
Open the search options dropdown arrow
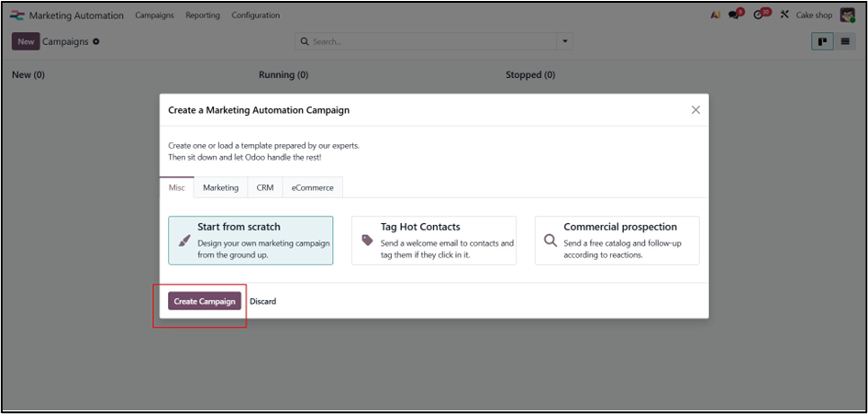565,41
